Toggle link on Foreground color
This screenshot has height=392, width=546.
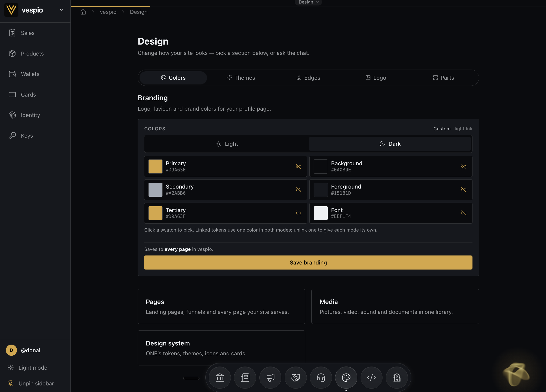pos(464,190)
